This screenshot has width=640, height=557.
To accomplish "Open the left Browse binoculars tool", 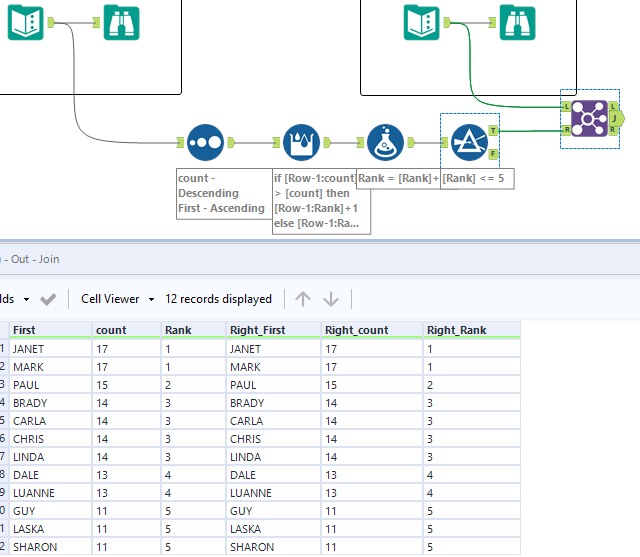I will pos(122,22).
